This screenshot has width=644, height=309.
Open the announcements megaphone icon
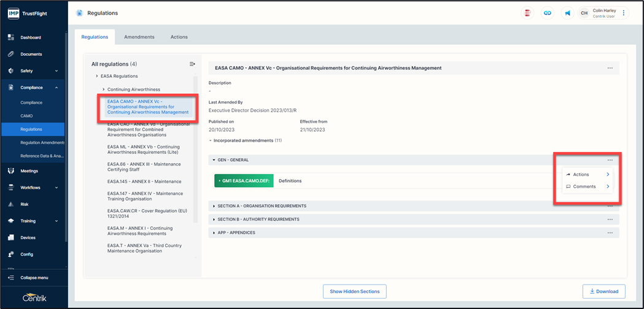coord(567,13)
